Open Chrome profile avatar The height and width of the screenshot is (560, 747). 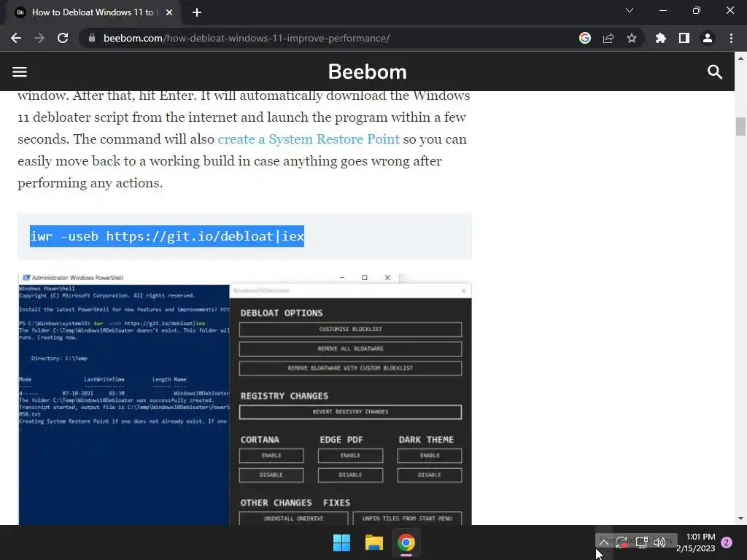pos(708,38)
